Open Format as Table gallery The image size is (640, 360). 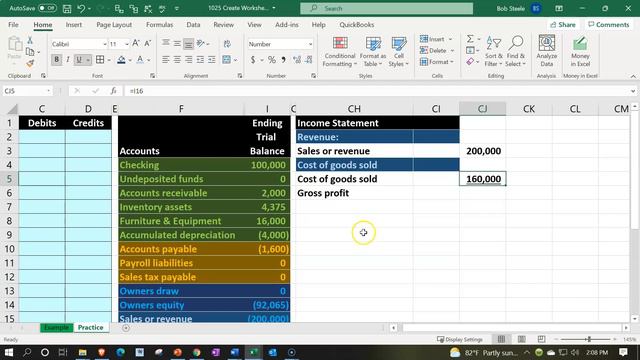pos(373,51)
